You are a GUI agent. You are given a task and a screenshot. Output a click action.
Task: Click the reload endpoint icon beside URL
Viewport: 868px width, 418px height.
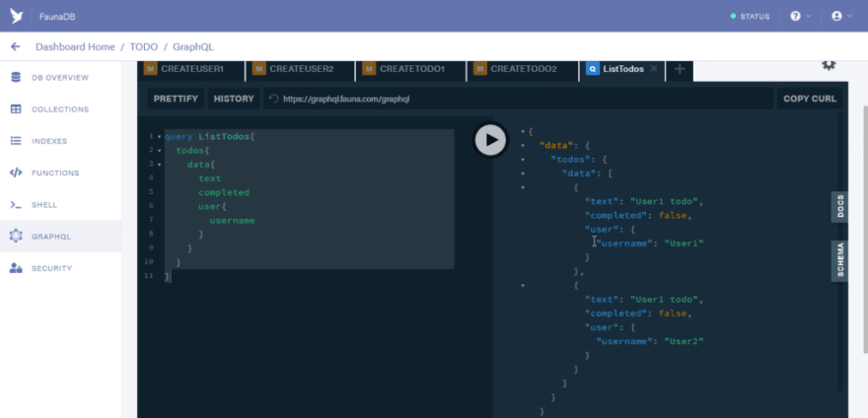pos(273,100)
